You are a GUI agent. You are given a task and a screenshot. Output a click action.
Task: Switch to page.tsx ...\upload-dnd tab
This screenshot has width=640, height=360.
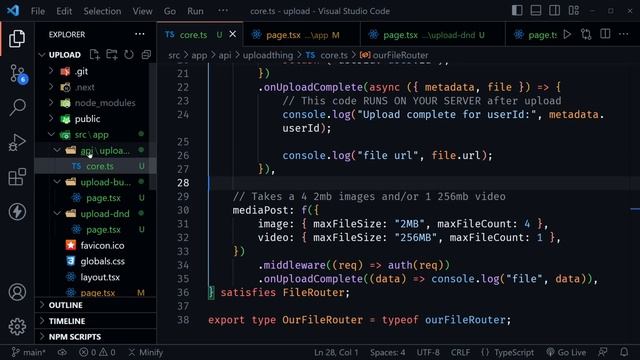click(x=433, y=35)
